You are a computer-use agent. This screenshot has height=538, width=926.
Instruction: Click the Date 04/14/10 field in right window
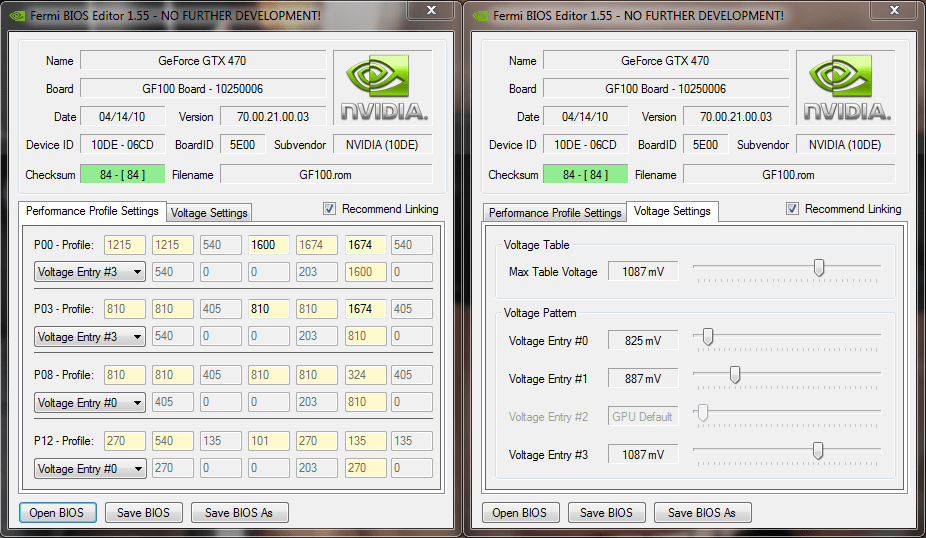click(585, 116)
